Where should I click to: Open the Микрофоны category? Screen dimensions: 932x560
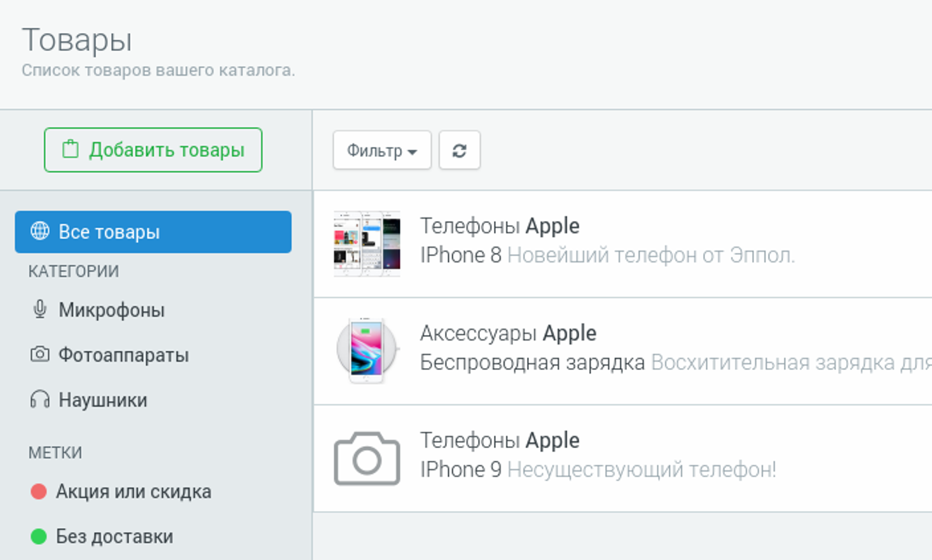point(111,310)
